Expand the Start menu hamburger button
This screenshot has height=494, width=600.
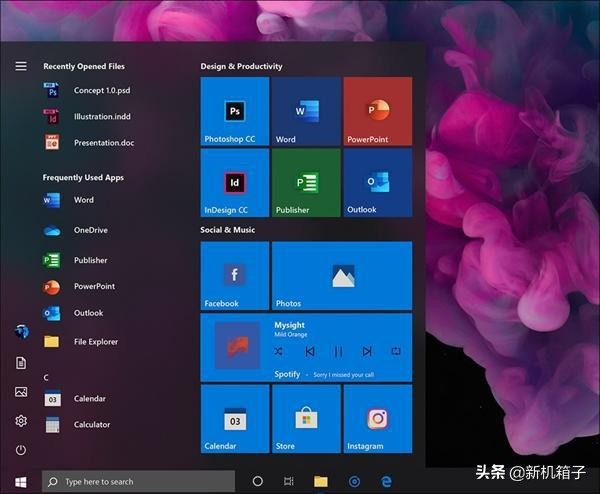[21, 66]
